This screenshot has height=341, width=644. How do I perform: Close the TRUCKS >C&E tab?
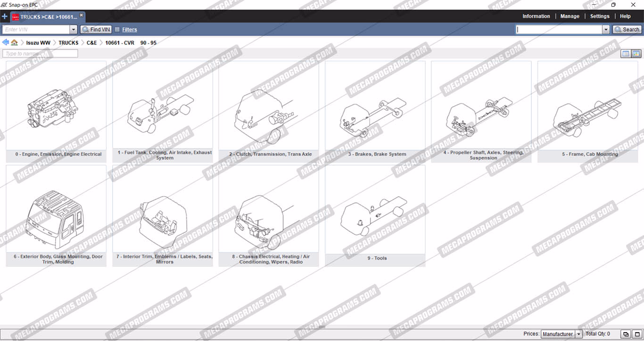tap(81, 15)
